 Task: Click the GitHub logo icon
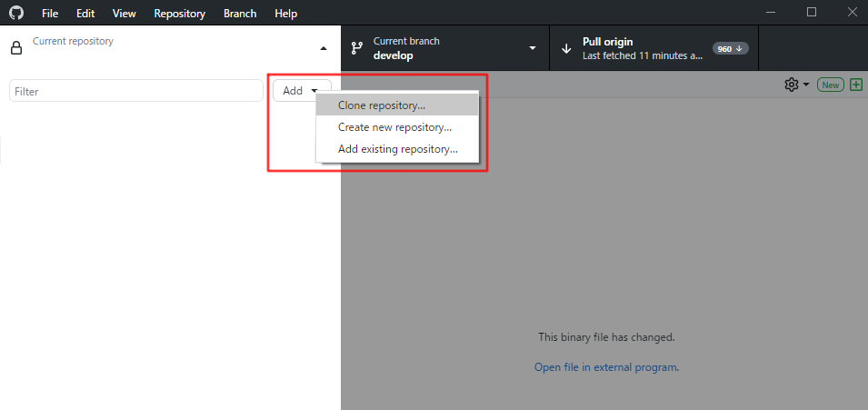tap(16, 13)
